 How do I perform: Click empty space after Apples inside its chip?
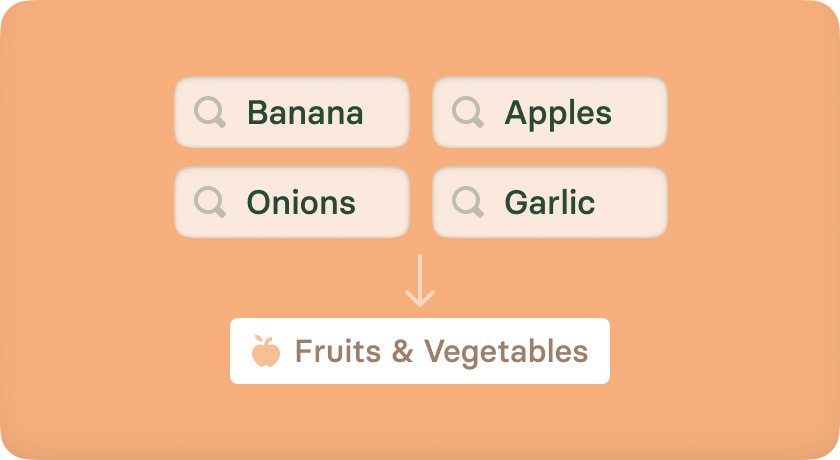click(x=639, y=112)
